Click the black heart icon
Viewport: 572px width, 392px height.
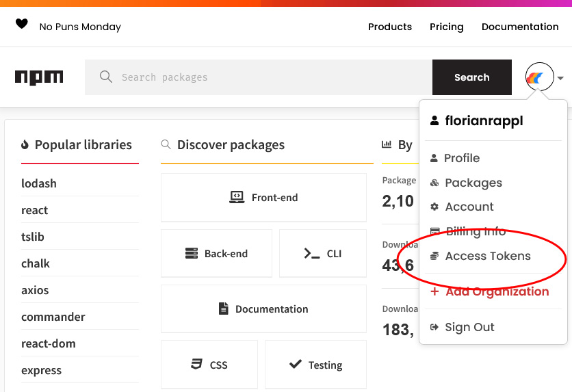(21, 24)
